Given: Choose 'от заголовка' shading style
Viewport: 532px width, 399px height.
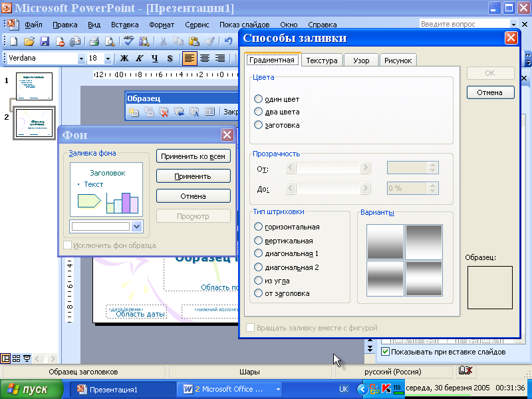Looking at the screenshot, I should pos(258,293).
